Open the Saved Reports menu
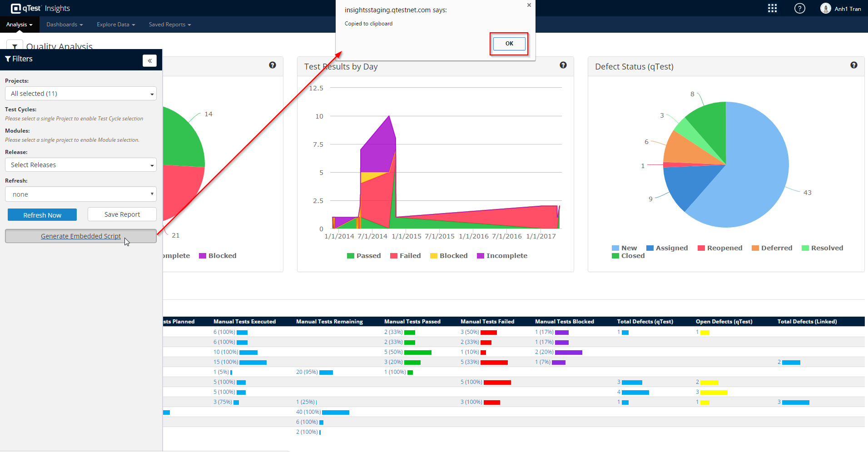Screen dimensions: 868x452 (x=169, y=25)
